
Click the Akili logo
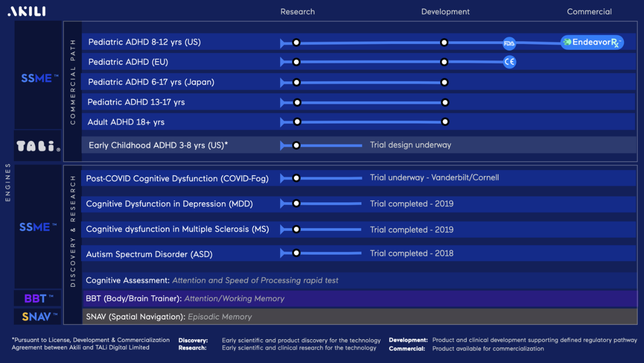[x=26, y=11]
